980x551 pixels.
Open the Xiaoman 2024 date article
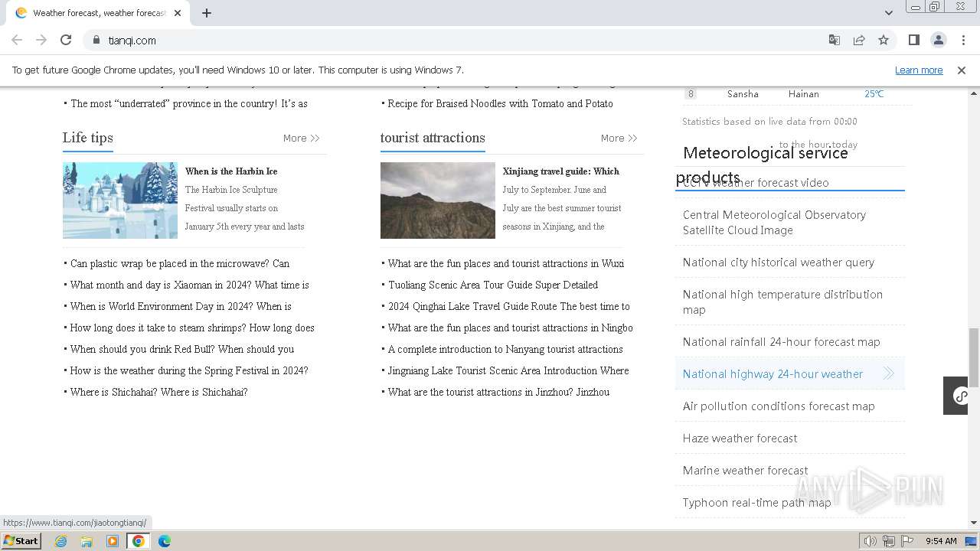click(190, 285)
